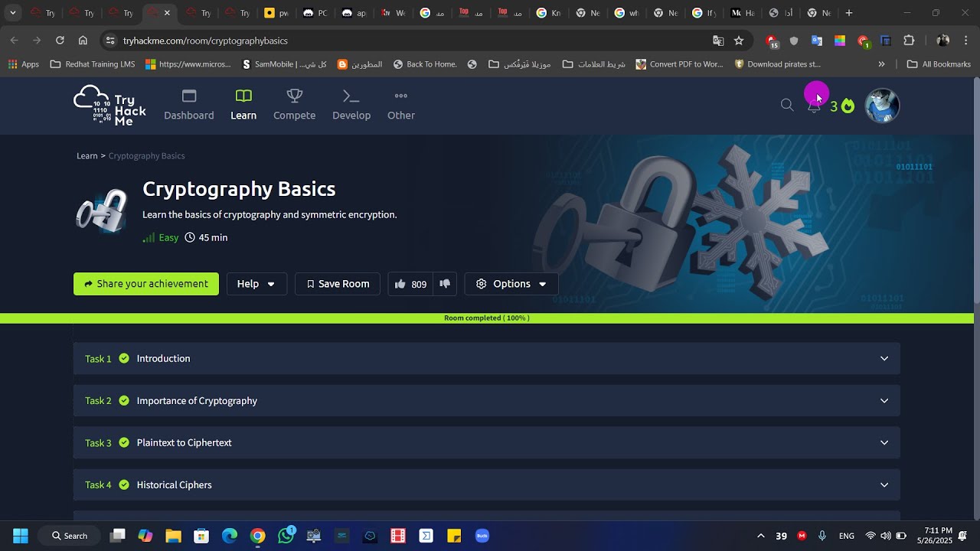Expand Task 4 Historical Ciphers
This screenshot has width=980, height=551.
(487, 484)
